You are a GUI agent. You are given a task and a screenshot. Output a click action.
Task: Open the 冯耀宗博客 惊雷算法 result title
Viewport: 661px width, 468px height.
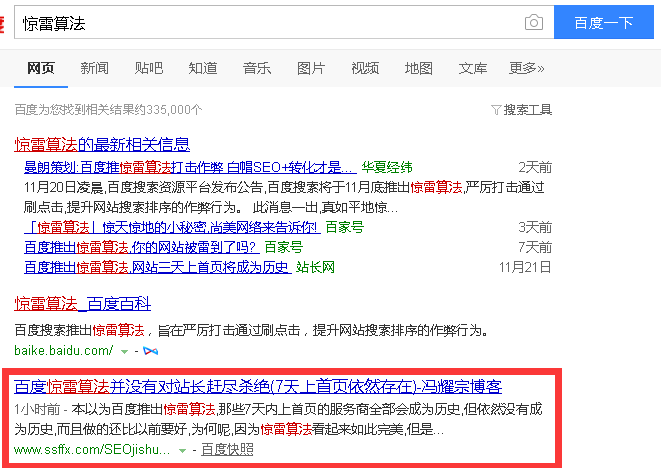tap(258, 387)
